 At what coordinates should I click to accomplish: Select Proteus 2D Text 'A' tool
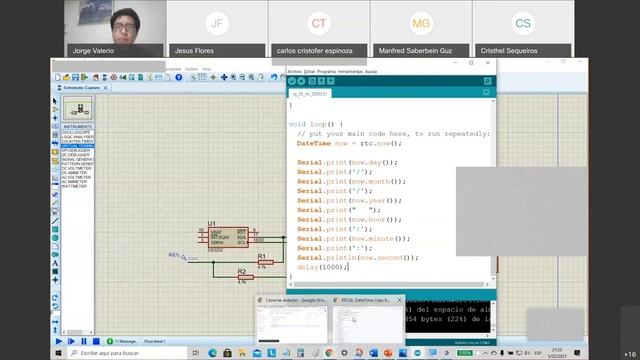(55, 263)
